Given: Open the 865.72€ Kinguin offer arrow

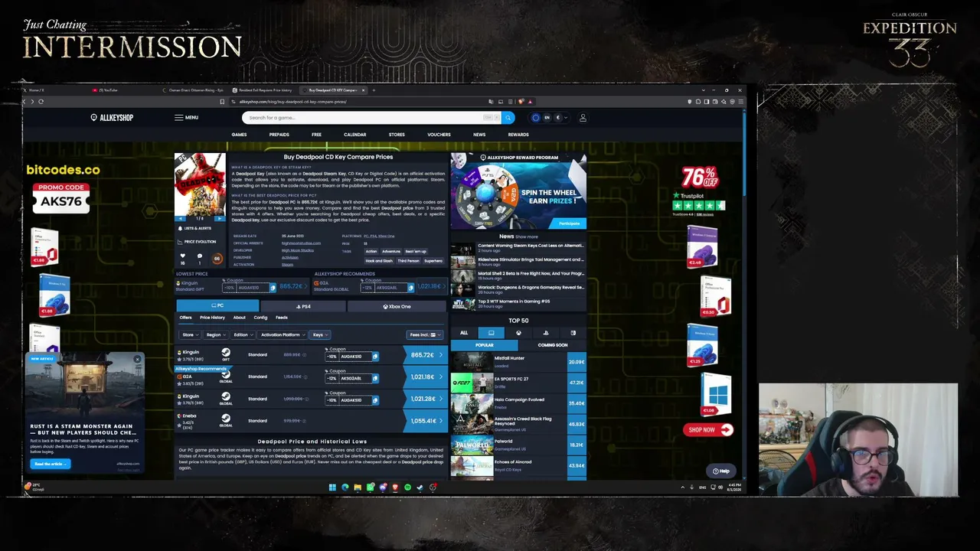Looking at the screenshot, I should pyautogui.click(x=440, y=355).
